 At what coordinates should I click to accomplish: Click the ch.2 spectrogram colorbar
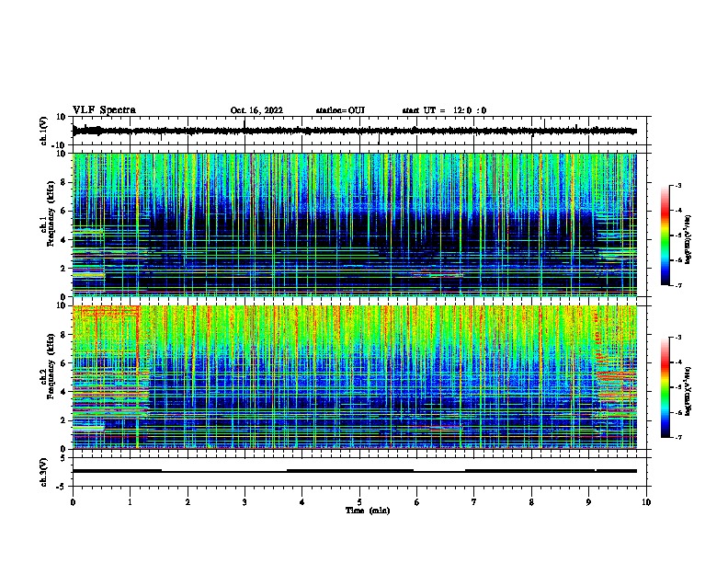pyautogui.click(x=665, y=387)
